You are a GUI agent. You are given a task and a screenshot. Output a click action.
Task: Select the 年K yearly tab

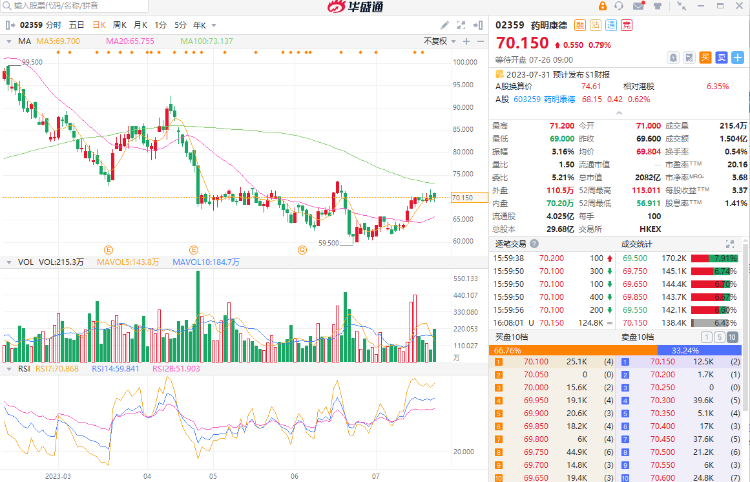pyautogui.click(x=199, y=25)
